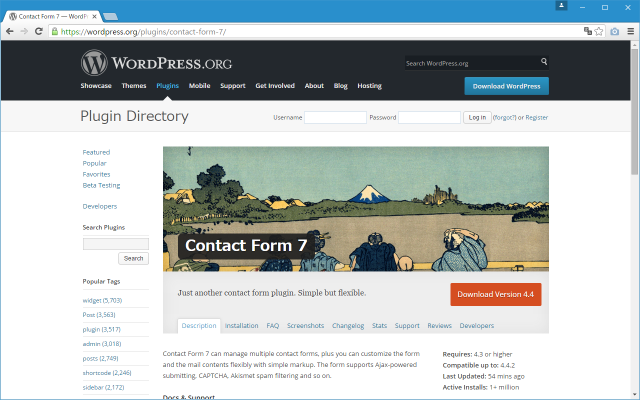The image size is (640, 400).
Task: Open the Popular plugins link
Action: [x=94, y=163]
